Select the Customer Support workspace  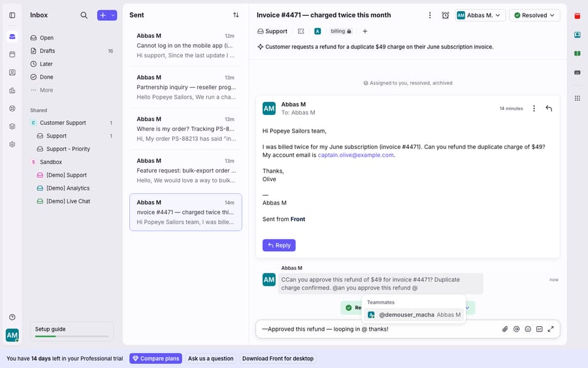[71, 123]
